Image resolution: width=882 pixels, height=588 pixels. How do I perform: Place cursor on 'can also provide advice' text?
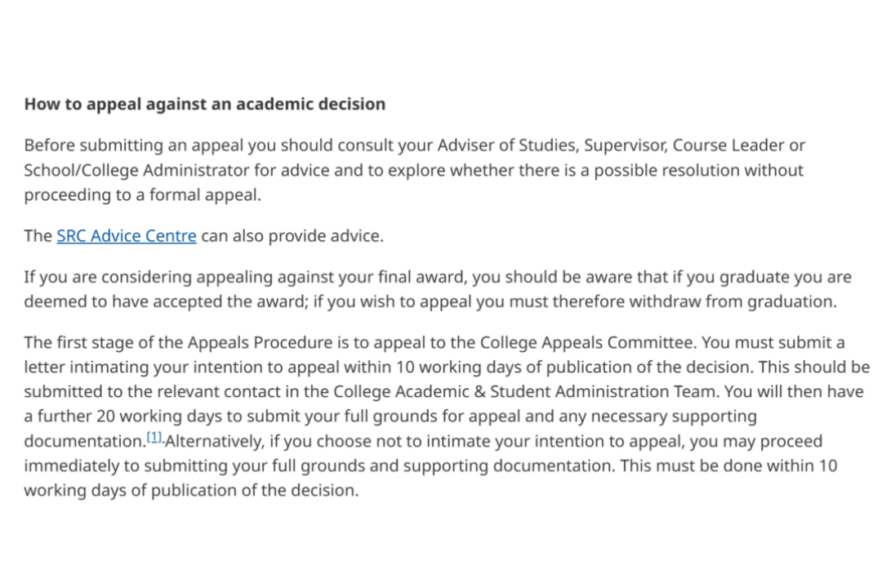(x=292, y=236)
